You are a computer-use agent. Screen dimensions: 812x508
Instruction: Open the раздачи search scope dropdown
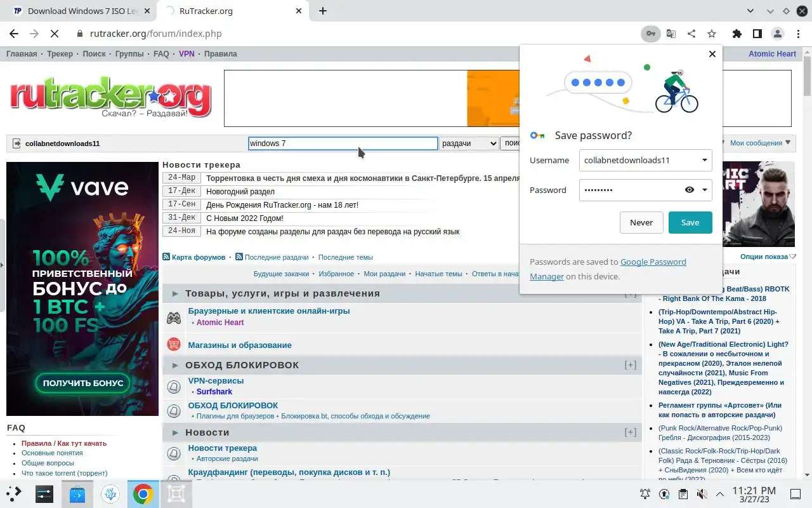coord(469,144)
